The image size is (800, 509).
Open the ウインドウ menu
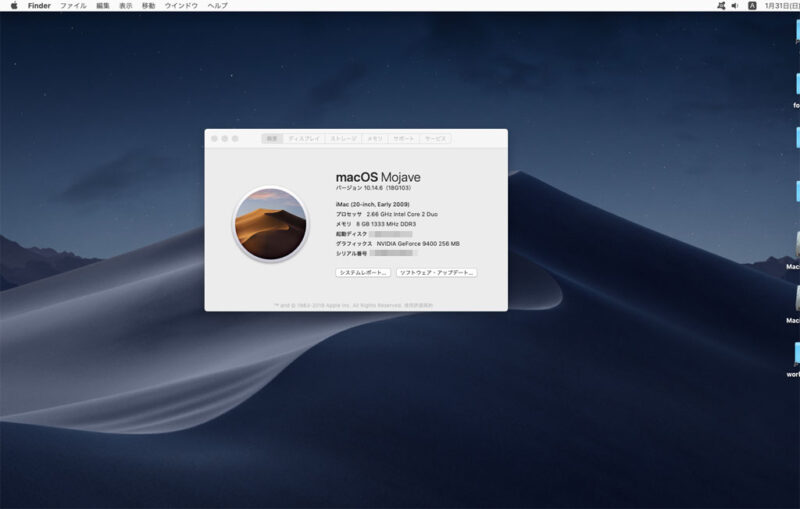tap(181, 6)
